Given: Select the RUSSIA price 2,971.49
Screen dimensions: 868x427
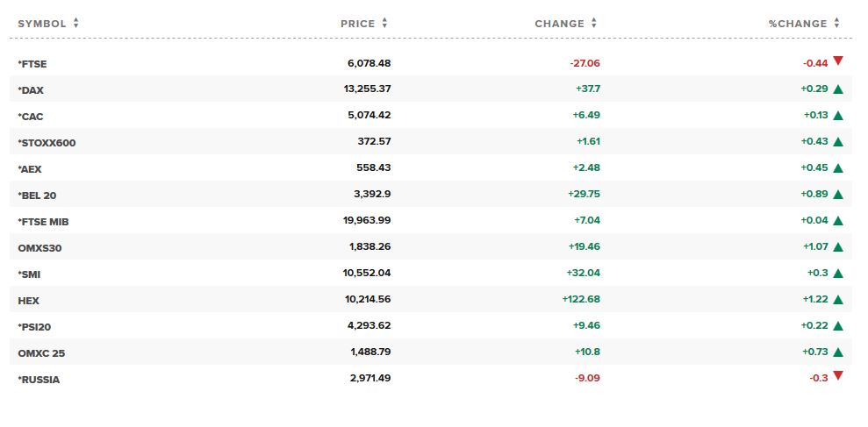Looking at the screenshot, I should tap(370, 378).
